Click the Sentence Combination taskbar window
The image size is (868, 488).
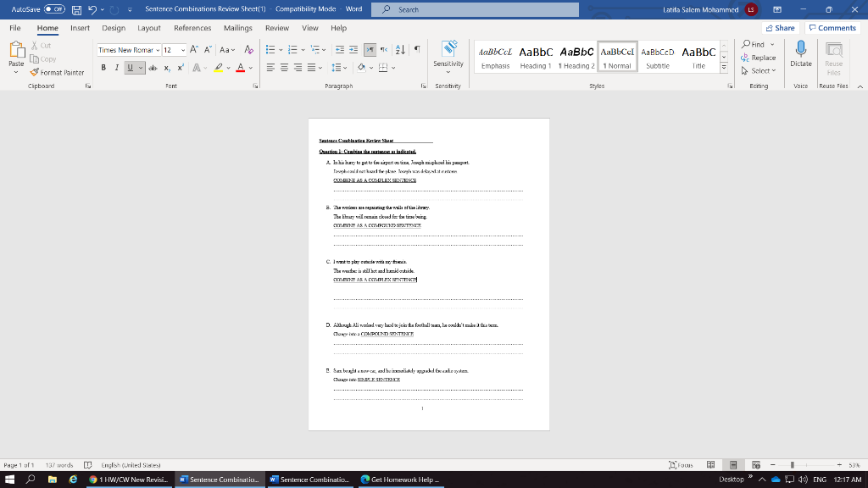(220, 480)
